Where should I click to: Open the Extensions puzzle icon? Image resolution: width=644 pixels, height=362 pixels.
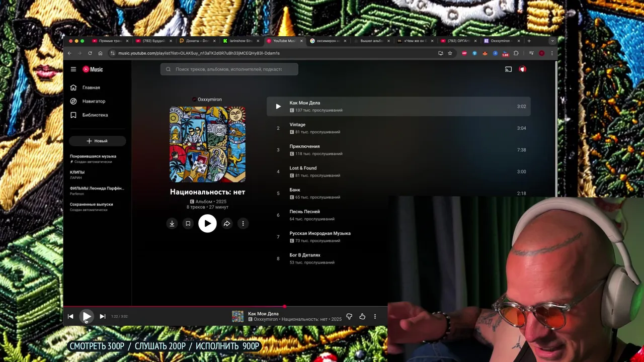(x=516, y=53)
